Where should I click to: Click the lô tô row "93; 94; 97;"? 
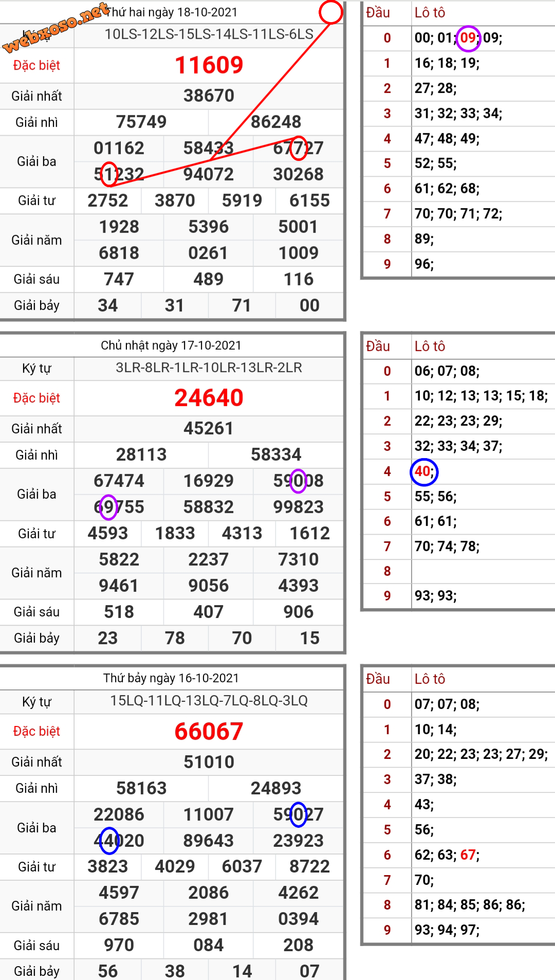click(447, 930)
